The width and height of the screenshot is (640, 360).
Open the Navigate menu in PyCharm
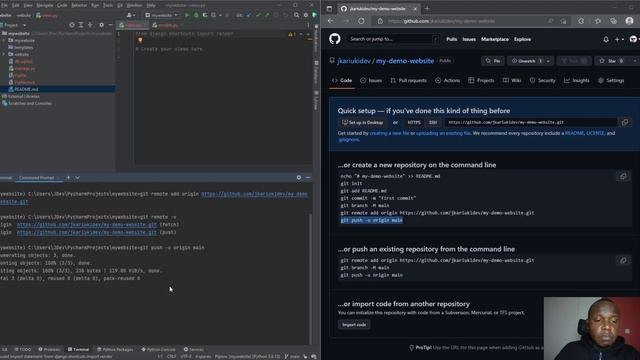point(45,5)
